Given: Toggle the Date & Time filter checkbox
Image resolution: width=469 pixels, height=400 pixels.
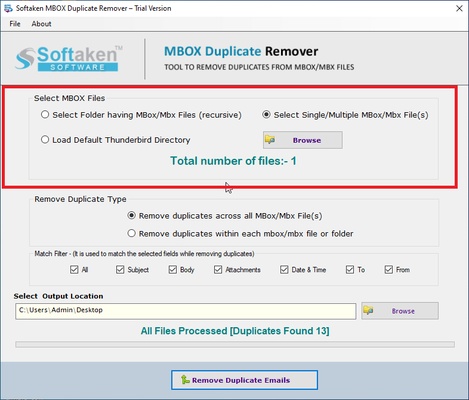Looking at the screenshot, I should click(x=284, y=269).
